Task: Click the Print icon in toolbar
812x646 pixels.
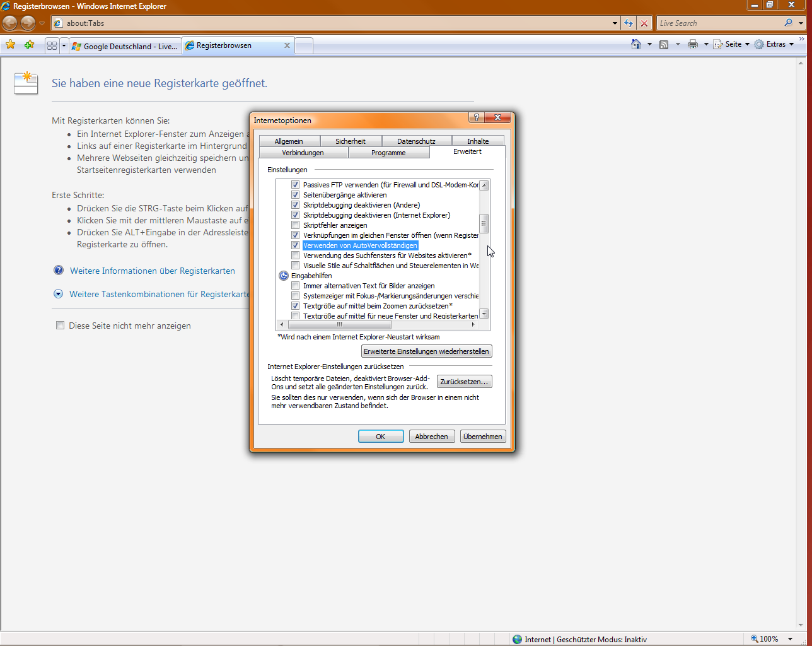Action: [x=693, y=44]
